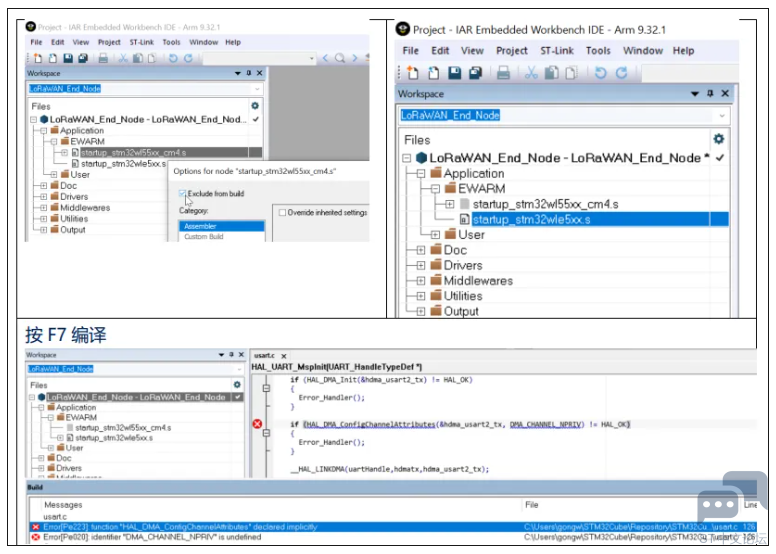
Task: Close the usart.c editor tab
Action: tap(284, 356)
